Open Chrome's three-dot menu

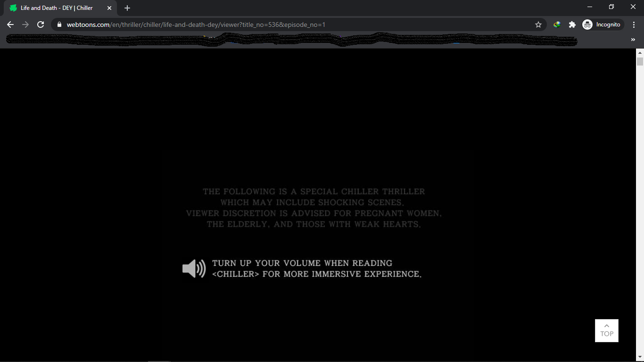tap(634, 25)
